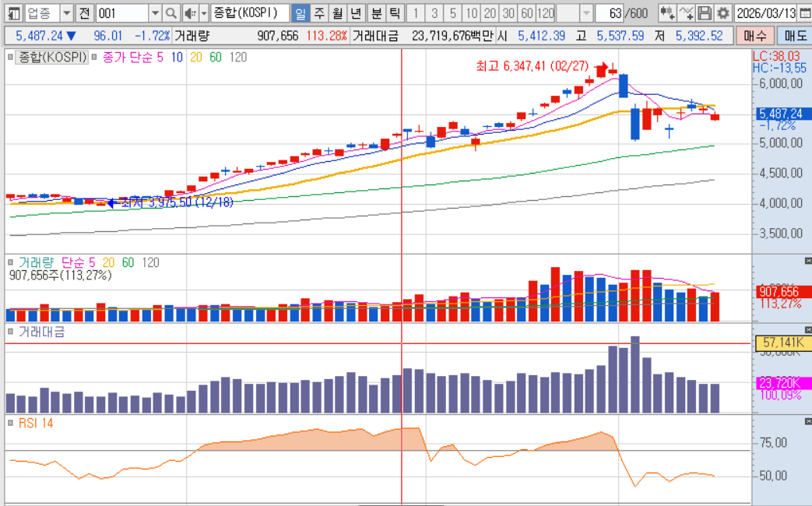Open chart settings gear icon
This screenshot has width=812, height=506.
pyautogui.click(x=723, y=13)
